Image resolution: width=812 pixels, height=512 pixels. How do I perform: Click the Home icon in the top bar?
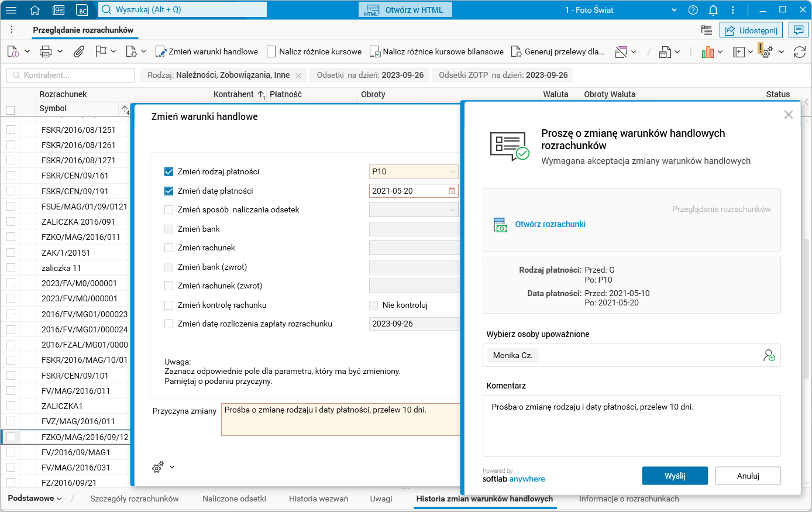pos(34,9)
